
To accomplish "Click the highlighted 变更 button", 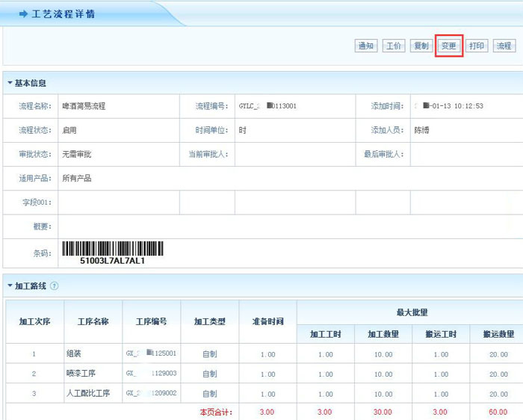I will (x=449, y=46).
